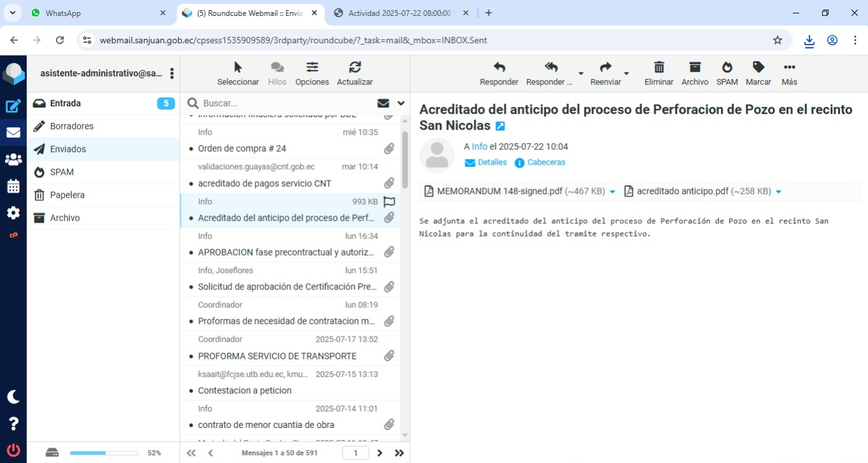Open the calendar icon in left sidebar
868x463 pixels.
click(x=13, y=186)
